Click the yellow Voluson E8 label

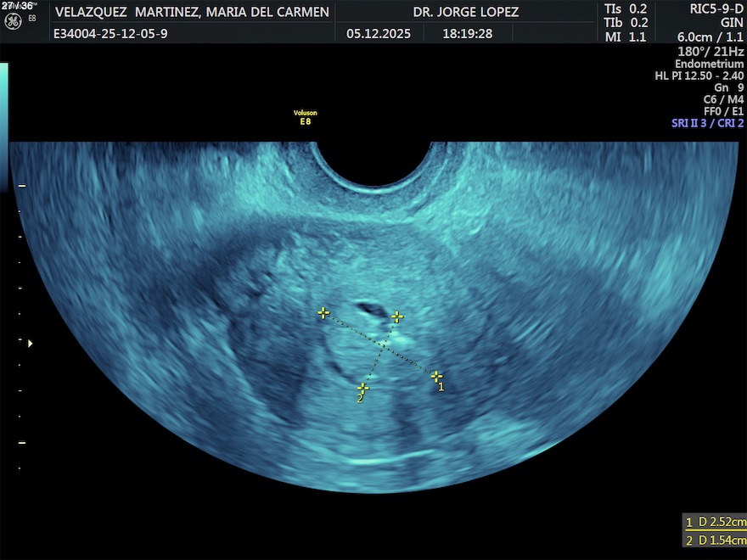tap(305, 118)
